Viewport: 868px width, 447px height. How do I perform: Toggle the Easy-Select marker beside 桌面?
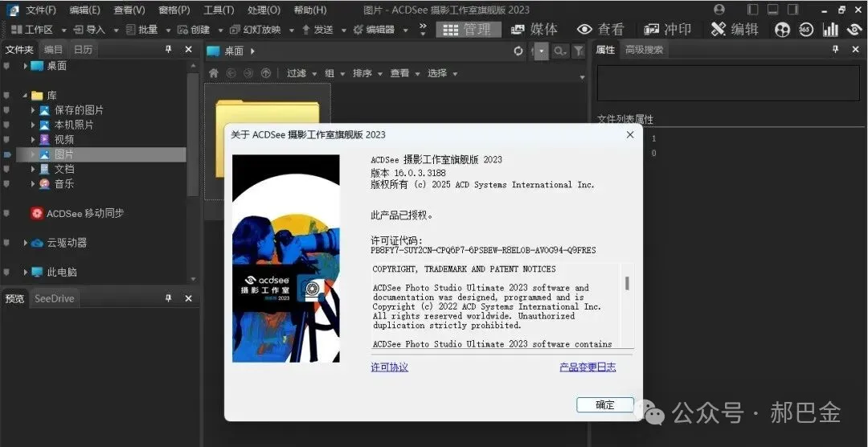pyautogui.click(x=6, y=66)
